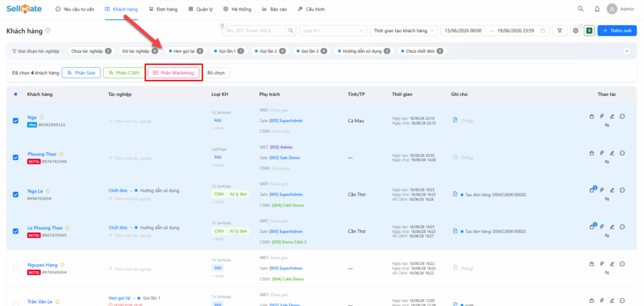This screenshot has height=306, width=644.
Task: Filter by the Hướng dẫn sử dụng chip
Action: click(364, 52)
